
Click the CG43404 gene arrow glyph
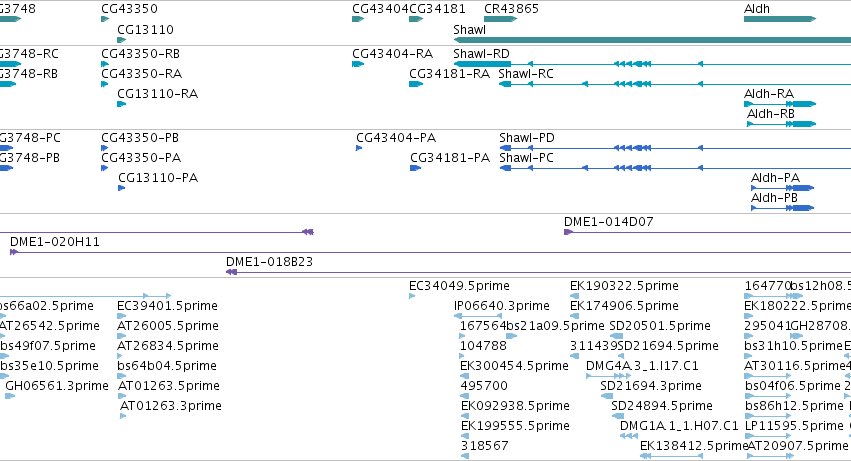point(358,19)
